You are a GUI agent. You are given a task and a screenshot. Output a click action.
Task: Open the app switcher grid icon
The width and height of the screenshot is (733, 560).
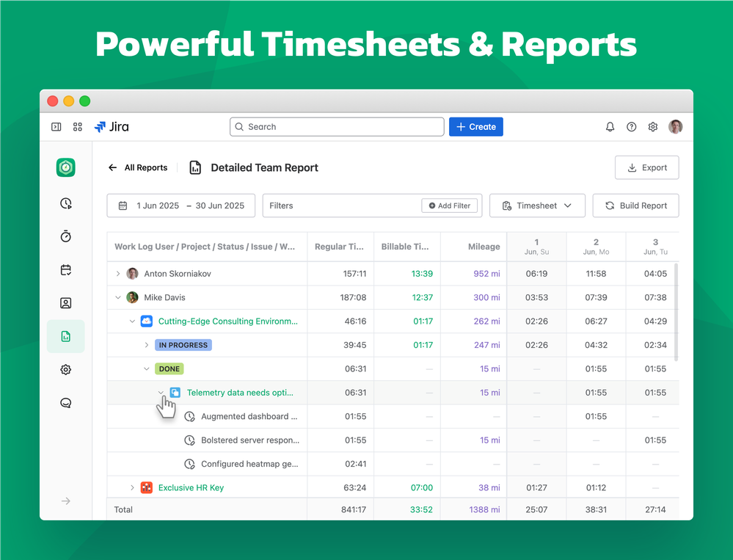coord(78,127)
